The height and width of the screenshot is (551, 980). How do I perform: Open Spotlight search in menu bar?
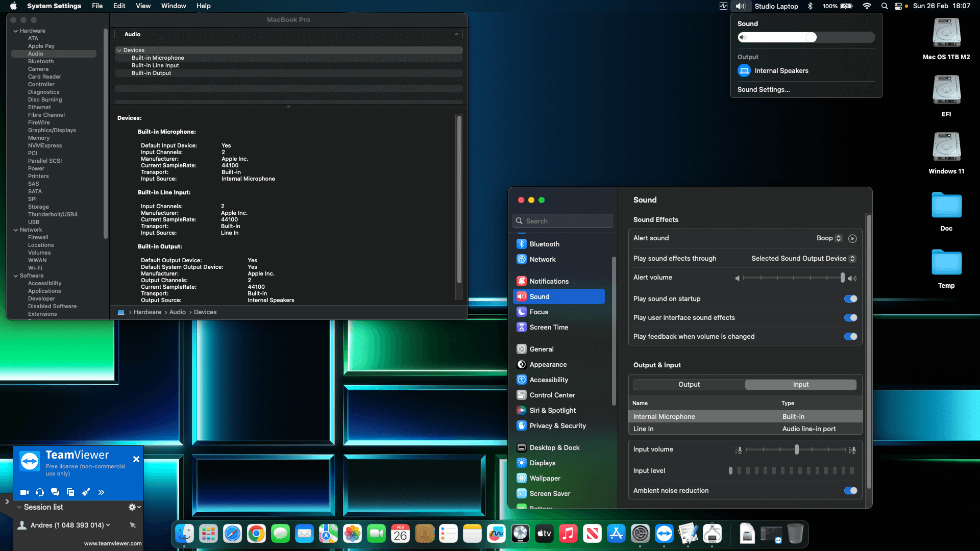[x=885, y=6]
